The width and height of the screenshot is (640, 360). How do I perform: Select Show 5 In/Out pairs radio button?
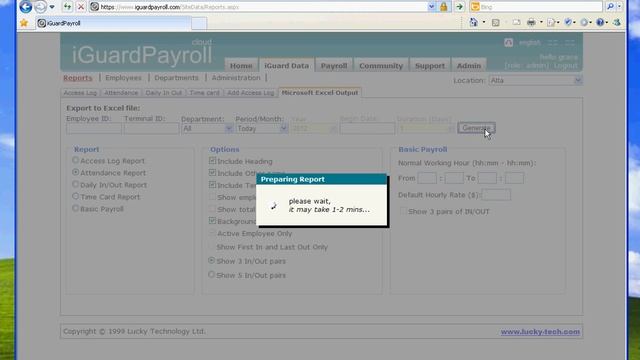click(211, 275)
